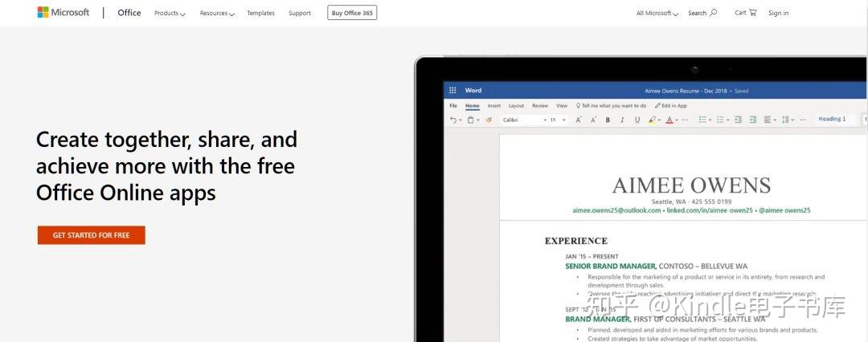Open the app launcher waffle in Word

[x=452, y=90]
